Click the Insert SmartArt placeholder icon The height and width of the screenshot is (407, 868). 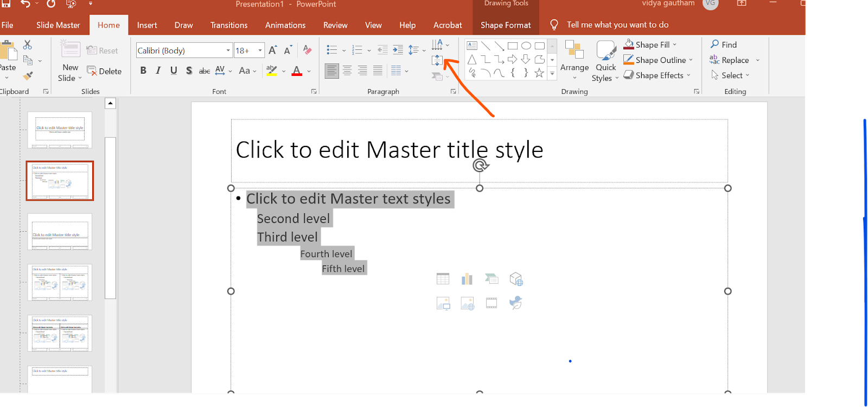tap(492, 279)
